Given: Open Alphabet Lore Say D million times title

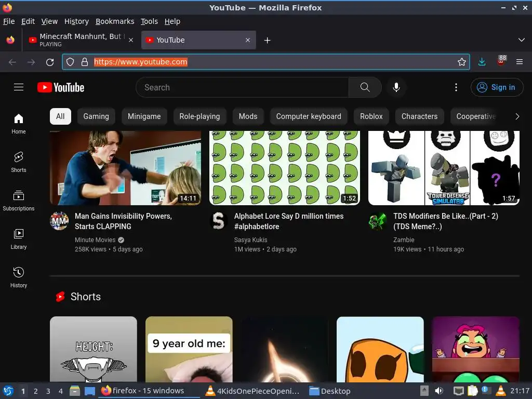Looking at the screenshot, I should click(x=289, y=221).
